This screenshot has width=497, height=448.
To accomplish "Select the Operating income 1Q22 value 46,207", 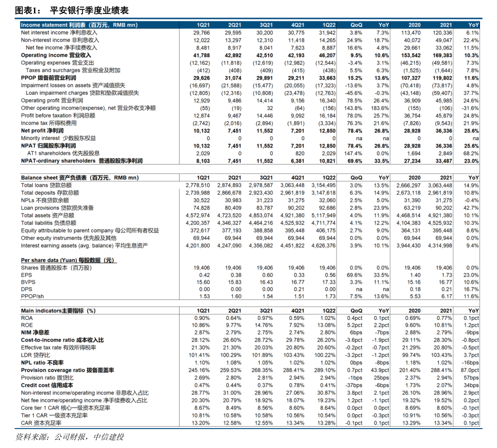I will point(327,55).
